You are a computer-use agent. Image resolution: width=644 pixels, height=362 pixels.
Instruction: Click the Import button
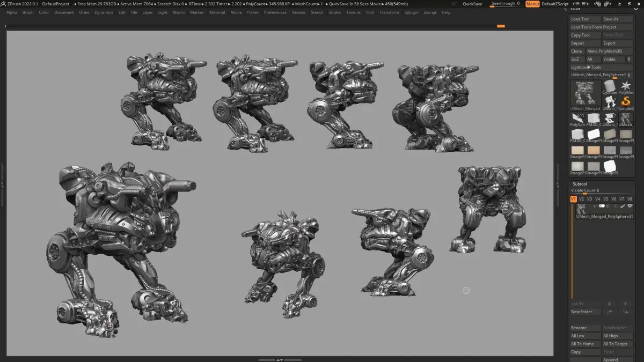pos(586,43)
